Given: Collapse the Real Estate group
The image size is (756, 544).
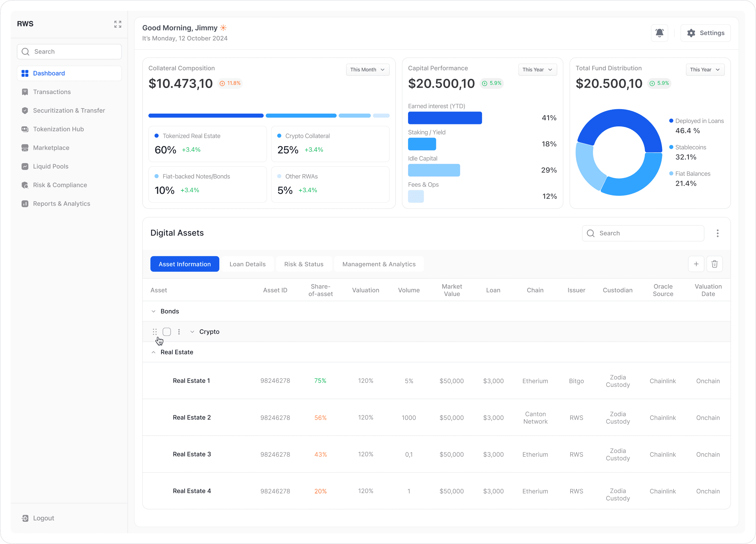Looking at the screenshot, I should 154,352.
